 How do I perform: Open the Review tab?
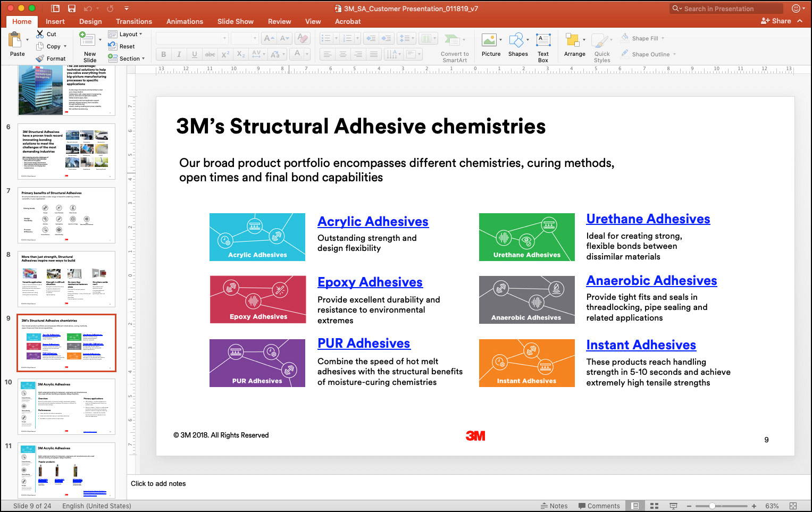coord(280,21)
